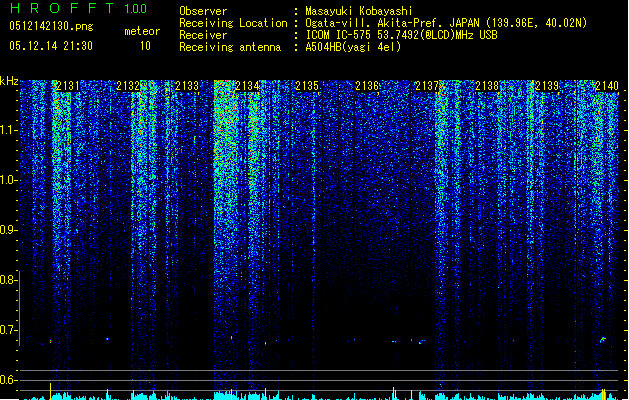Click the 1.0 kHz axis label
This screenshot has width=629, height=400.
coord(8,180)
